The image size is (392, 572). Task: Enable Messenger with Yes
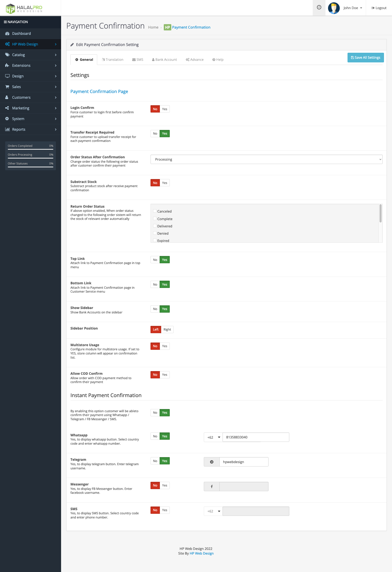pyautogui.click(x=165, y=485)
